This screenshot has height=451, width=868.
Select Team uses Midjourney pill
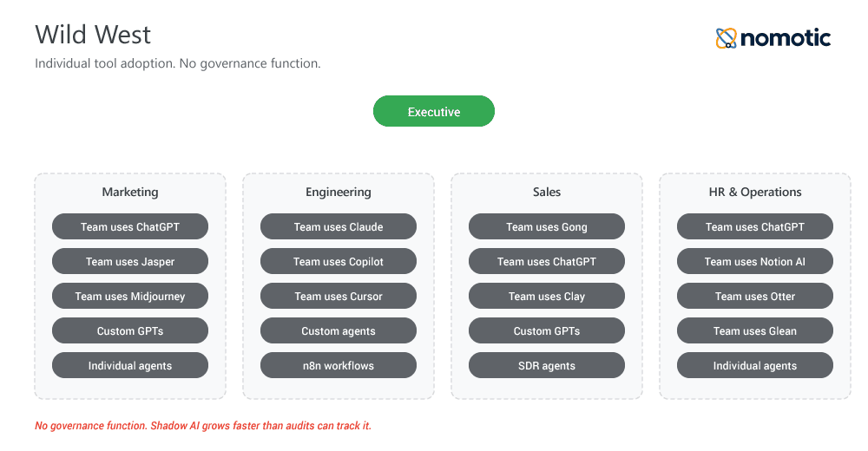130,296
